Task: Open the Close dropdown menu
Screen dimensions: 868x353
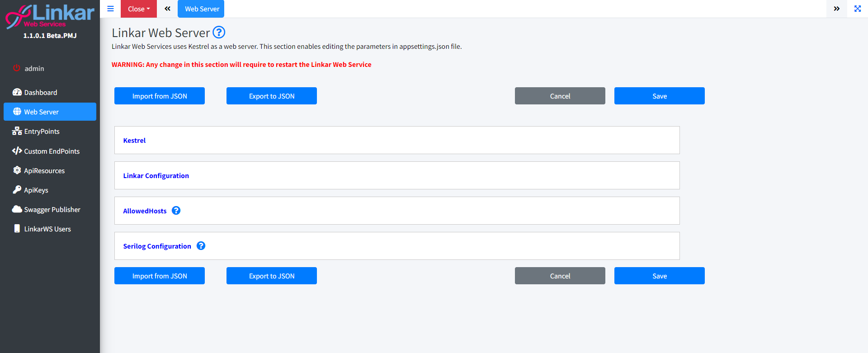Action: pos(138,9)
